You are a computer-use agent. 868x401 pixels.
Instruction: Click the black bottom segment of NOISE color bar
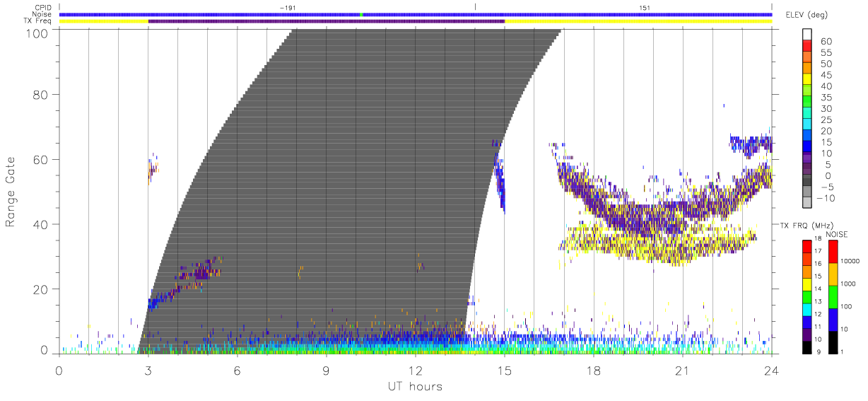tap(833, 342)
